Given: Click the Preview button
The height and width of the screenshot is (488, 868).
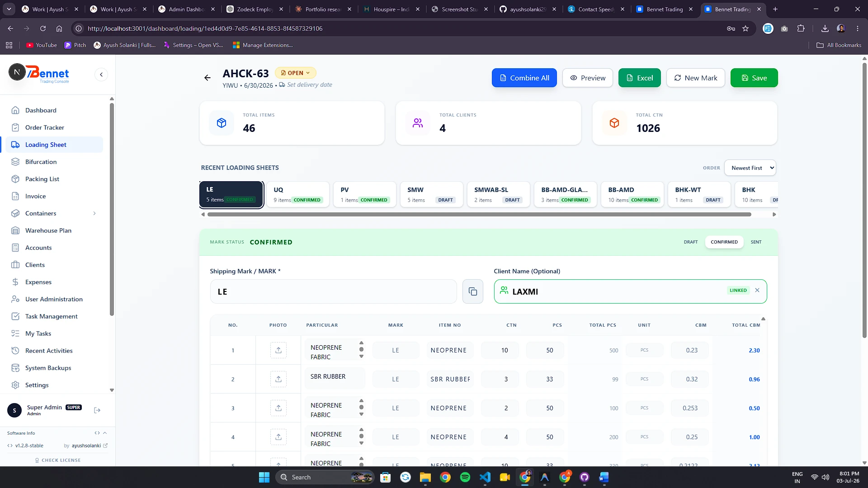Looking at the screenshot, I should click(x=587, y=78).
